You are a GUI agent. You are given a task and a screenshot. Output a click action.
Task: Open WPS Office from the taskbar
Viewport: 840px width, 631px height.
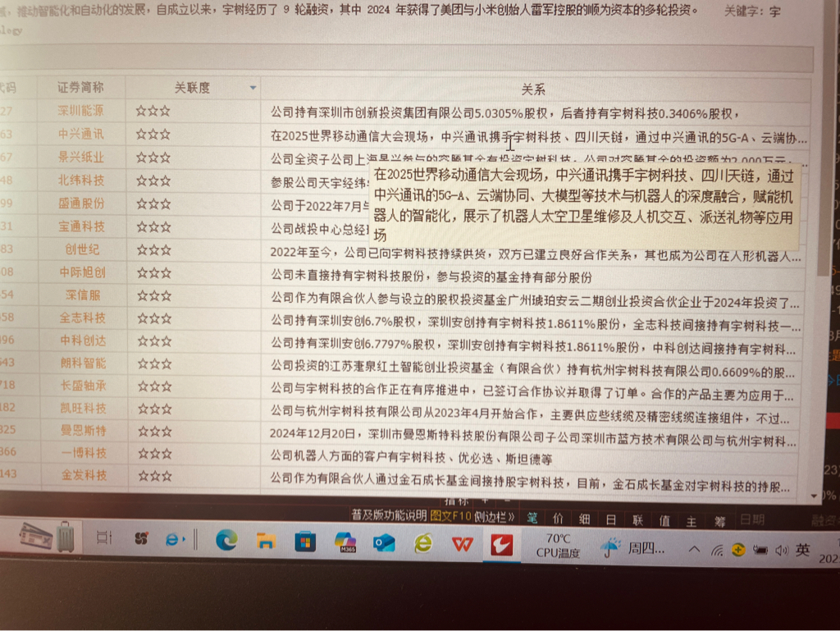(463, 545)
